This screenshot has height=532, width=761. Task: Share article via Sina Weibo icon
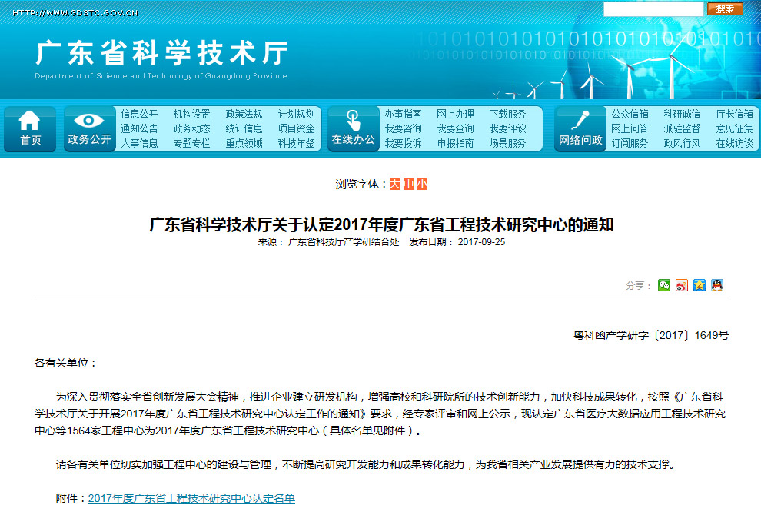coord(682,285)
